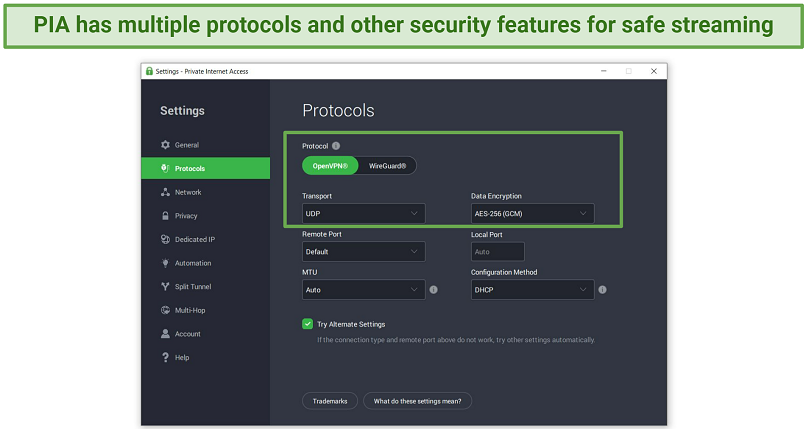This screenshot has width=806, height=429.
Task: Click the Dedicated IP icon
Action: coord(165,239)
